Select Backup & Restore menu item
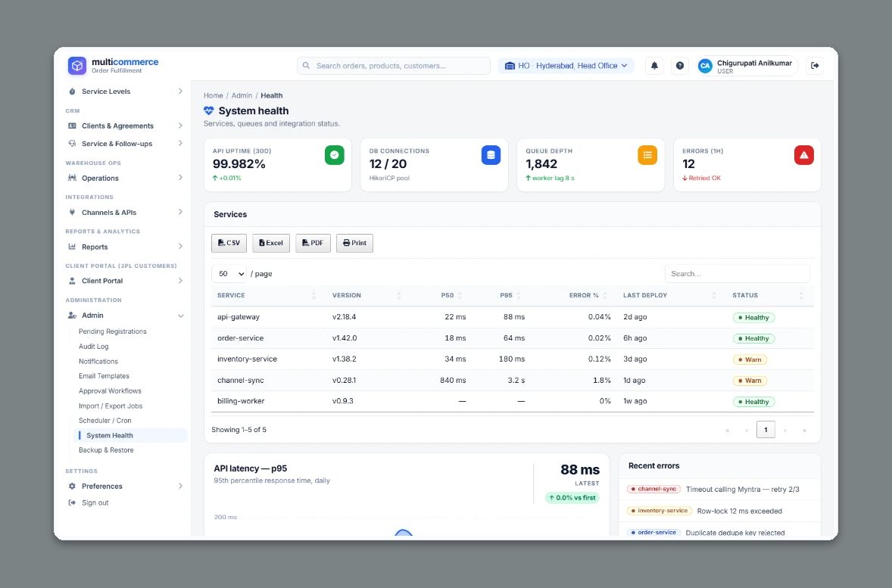The image size is (892, 588). (x=106, y=450)
